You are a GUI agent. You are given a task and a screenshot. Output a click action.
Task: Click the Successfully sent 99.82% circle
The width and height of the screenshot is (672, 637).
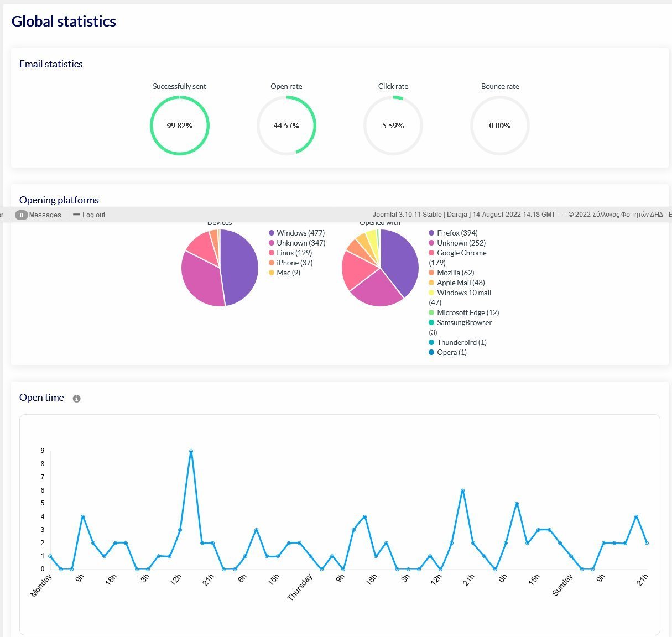pyautogui.click(x=180, y=126)
